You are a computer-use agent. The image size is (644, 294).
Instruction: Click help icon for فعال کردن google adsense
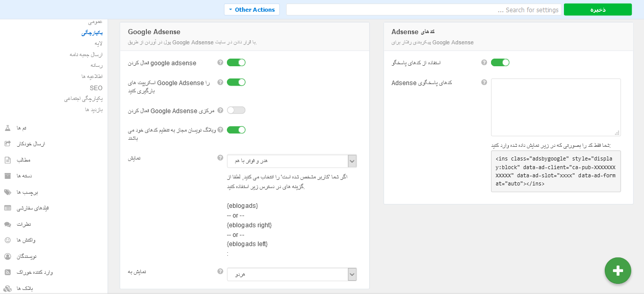(x=220, y=63)
